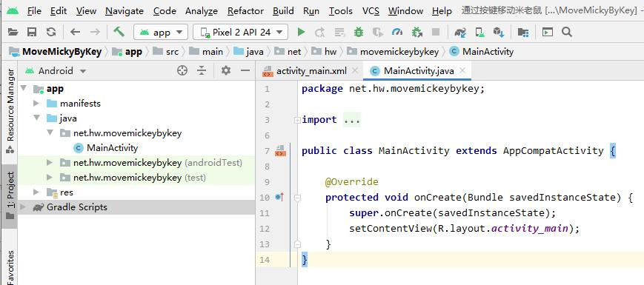
Task: Click the Run Anything terminal icon
Action: point(548,32)
